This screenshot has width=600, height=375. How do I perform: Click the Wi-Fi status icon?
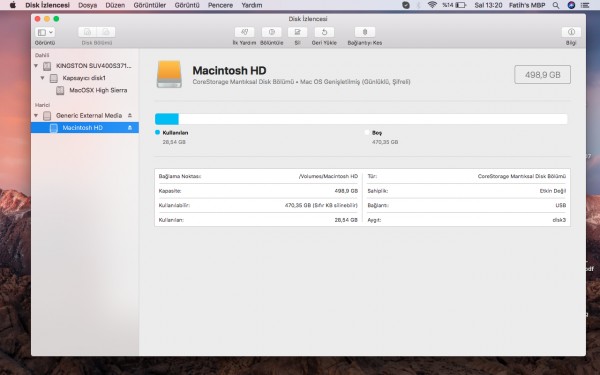[x=432, y=5]
